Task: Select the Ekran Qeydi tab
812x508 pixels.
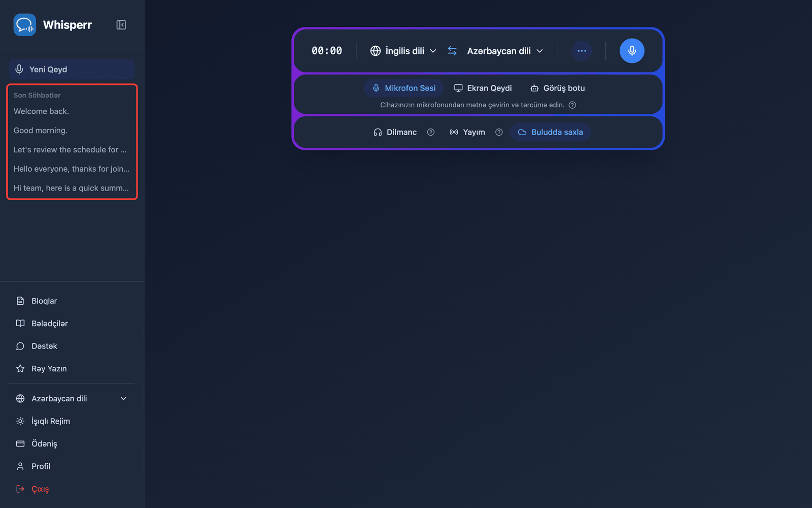Action: point(483,88)
